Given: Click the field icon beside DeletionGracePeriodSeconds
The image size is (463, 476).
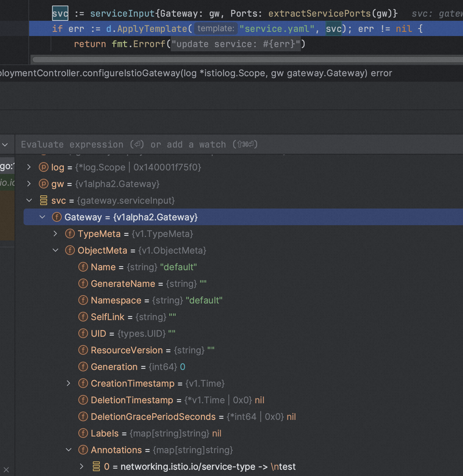Looking at the screenshot, I should (83, 417).
